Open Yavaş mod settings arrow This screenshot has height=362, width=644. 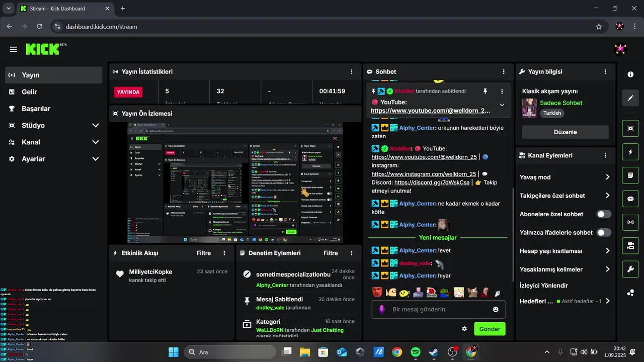pyautogui.click(x=607, y=177)
